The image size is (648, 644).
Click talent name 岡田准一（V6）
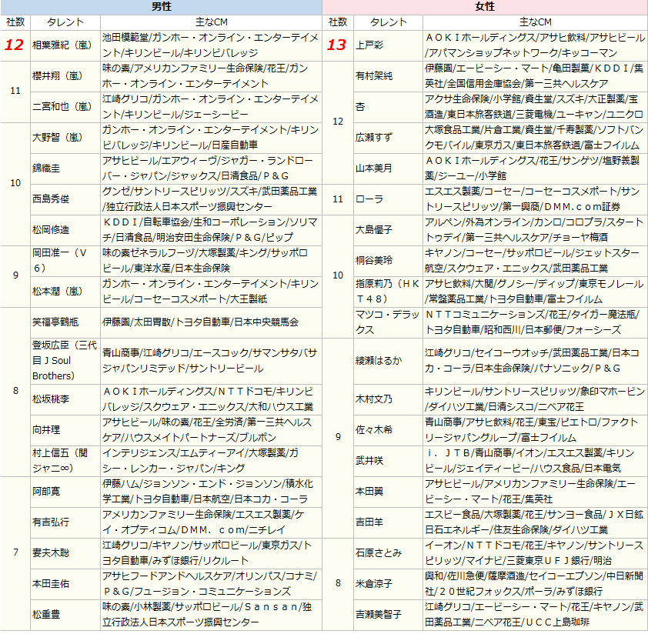(x=60, y=261)
